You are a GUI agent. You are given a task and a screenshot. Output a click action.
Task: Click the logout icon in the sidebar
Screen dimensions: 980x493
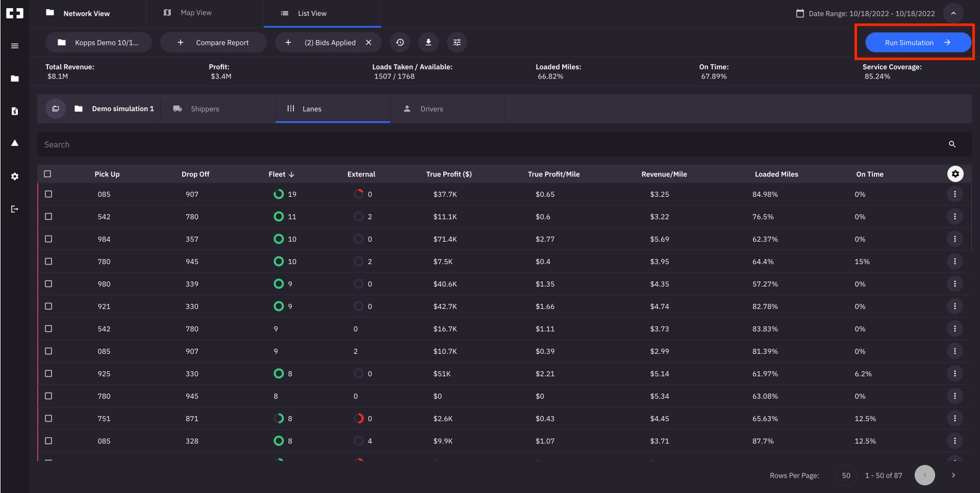(15, 209)
